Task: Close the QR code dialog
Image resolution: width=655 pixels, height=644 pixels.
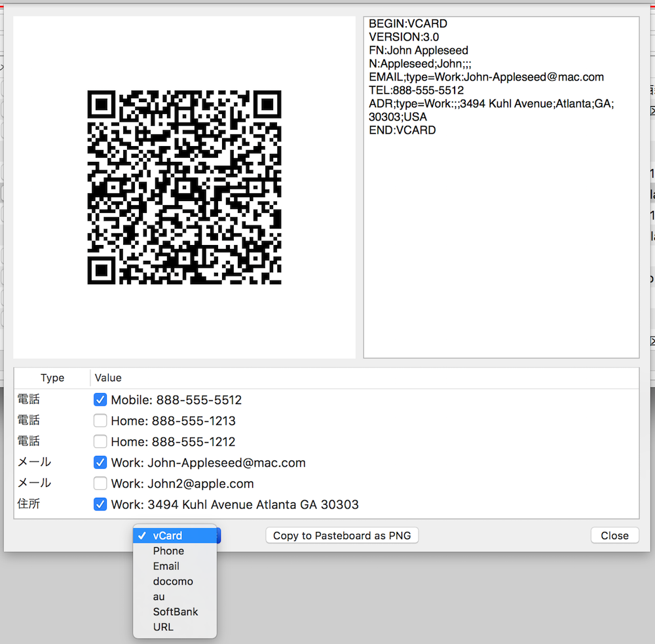Action: click(614, 535)
